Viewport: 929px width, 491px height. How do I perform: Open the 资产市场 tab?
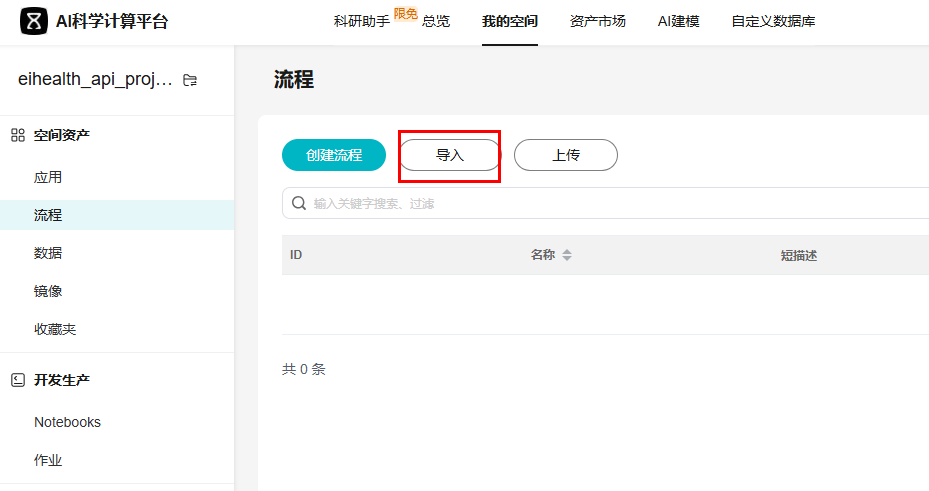tap(597, 21)
